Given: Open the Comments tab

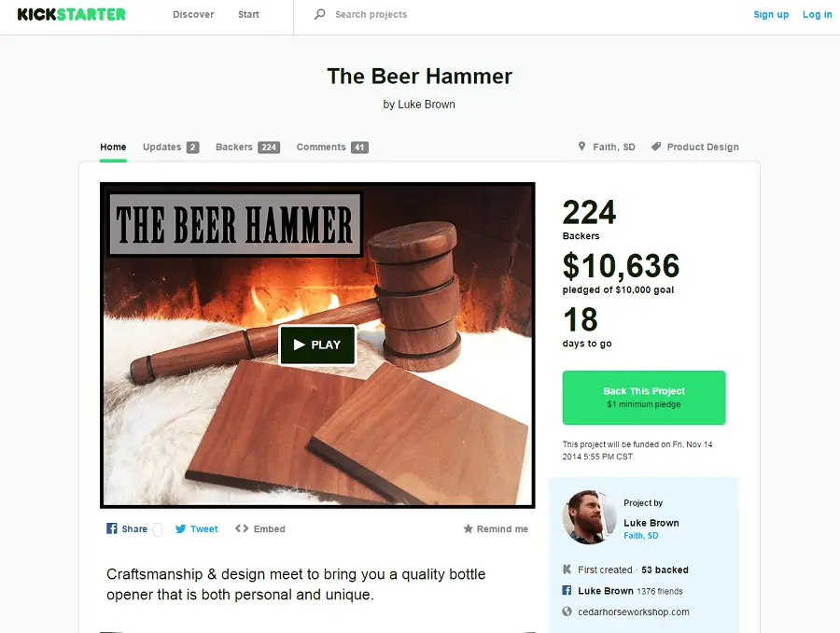Looking at the screenshot, I should [332, 147].
